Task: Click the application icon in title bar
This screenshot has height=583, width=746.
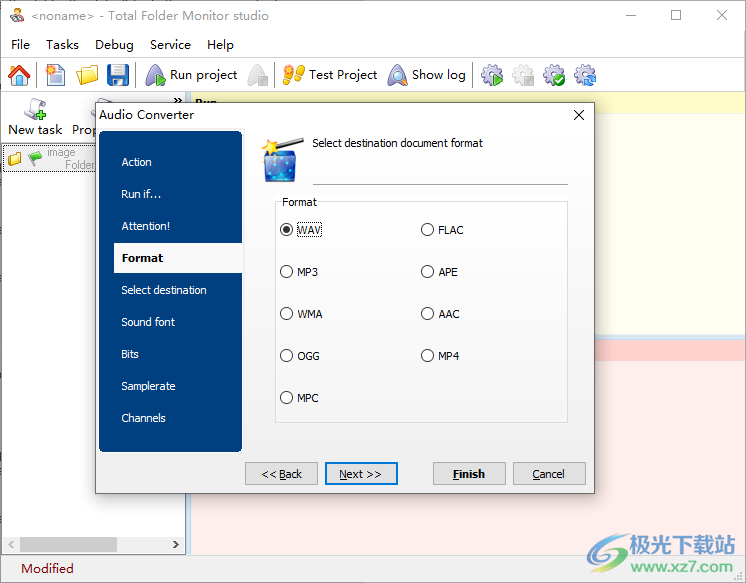Action: click(17, 15)
